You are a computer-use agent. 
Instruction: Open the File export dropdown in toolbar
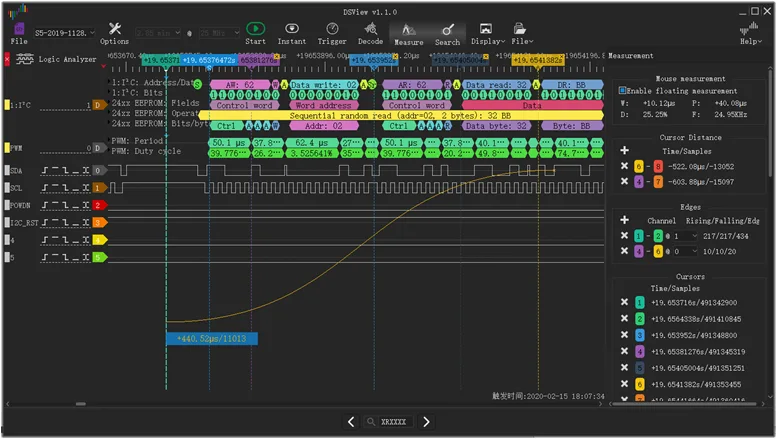point(522,33)
